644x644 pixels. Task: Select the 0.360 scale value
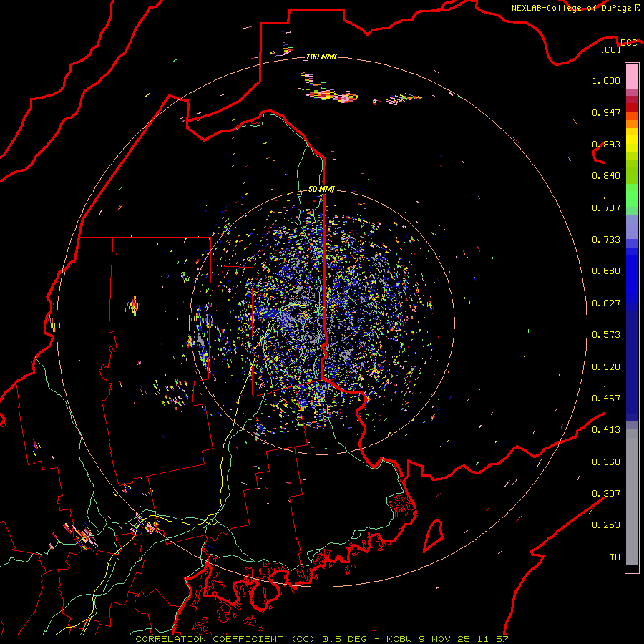click(x=606, y=462)
